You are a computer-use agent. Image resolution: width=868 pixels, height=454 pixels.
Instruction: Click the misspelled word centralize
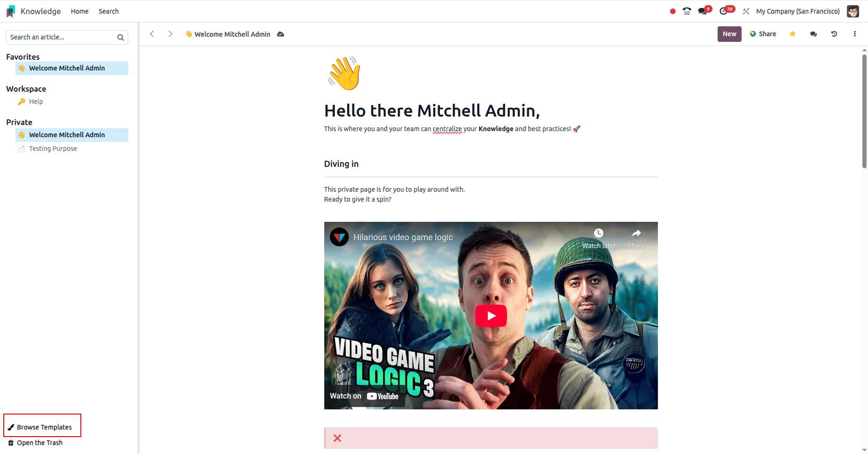(x=447, y=129)
